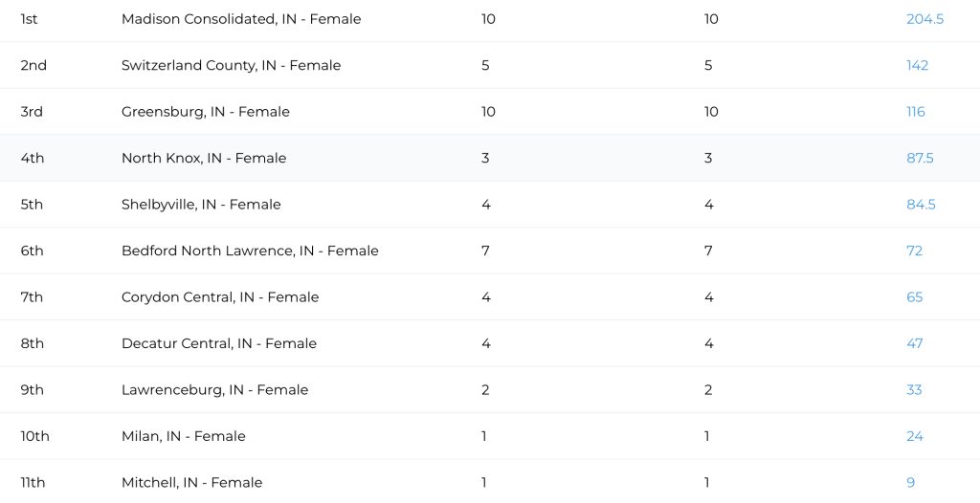
Task: Open the 65 score link
Action: (x=914, y=297)
